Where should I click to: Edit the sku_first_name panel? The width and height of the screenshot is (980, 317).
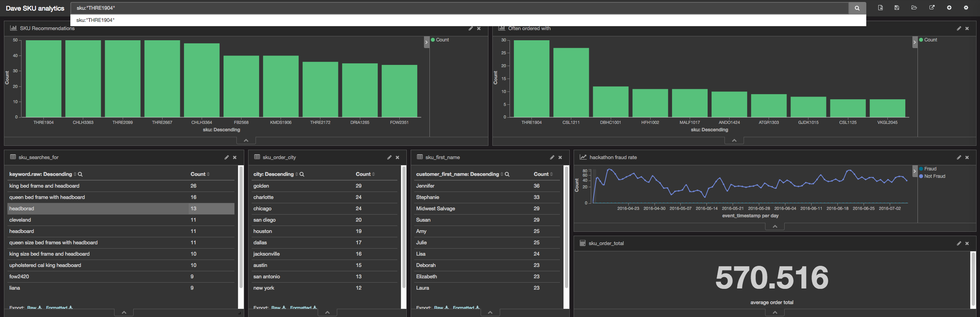[x=552, y=158]
